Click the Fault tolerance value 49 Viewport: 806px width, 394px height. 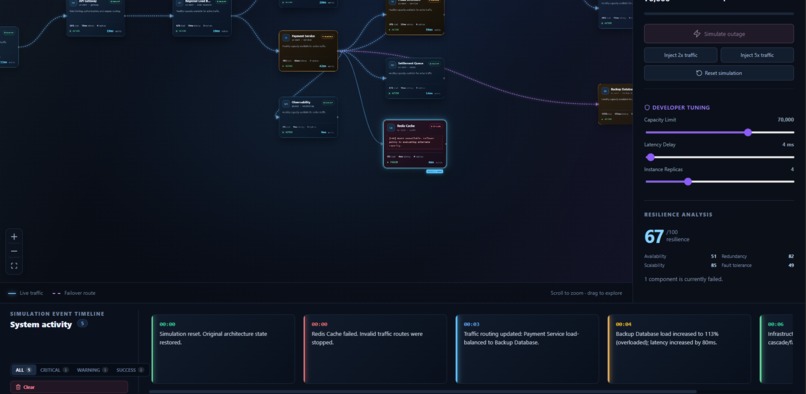[791, 265]
